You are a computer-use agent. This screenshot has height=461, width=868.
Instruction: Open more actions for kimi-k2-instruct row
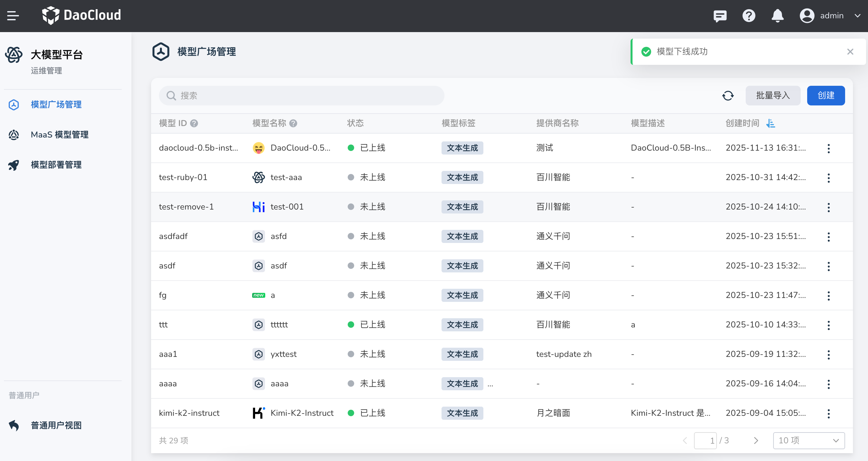(x=828, y=414)
